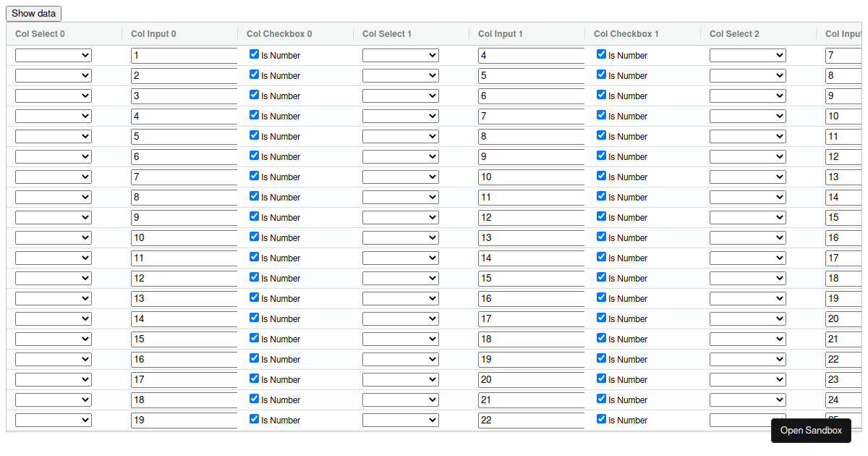Uncheck Is Number beside Col Input 0 value 5

click(x=254, y=135)
